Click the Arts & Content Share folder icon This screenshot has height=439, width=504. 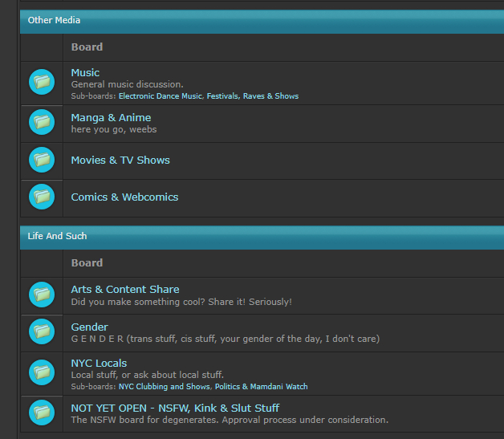[42, 295]
